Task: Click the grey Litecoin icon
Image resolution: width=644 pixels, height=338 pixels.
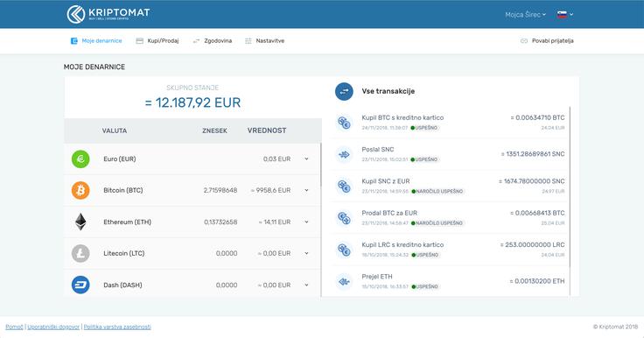Action: (80, 253)
